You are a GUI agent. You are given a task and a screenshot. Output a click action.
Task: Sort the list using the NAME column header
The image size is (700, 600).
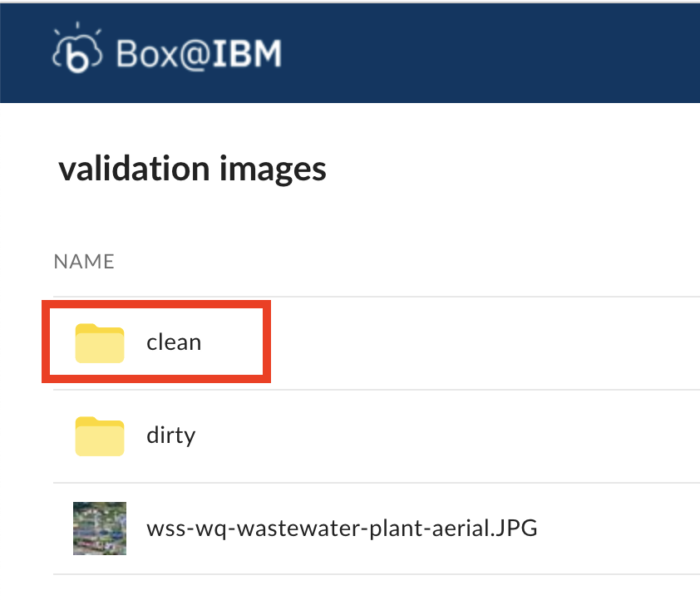[x=84, y=262]
